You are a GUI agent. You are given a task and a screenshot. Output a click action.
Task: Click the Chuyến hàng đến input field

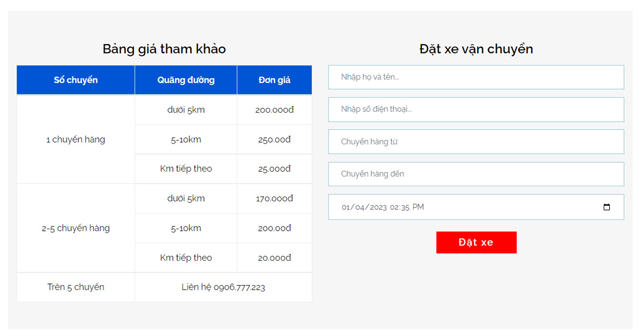pyautogui.click(x=476, y=174)
